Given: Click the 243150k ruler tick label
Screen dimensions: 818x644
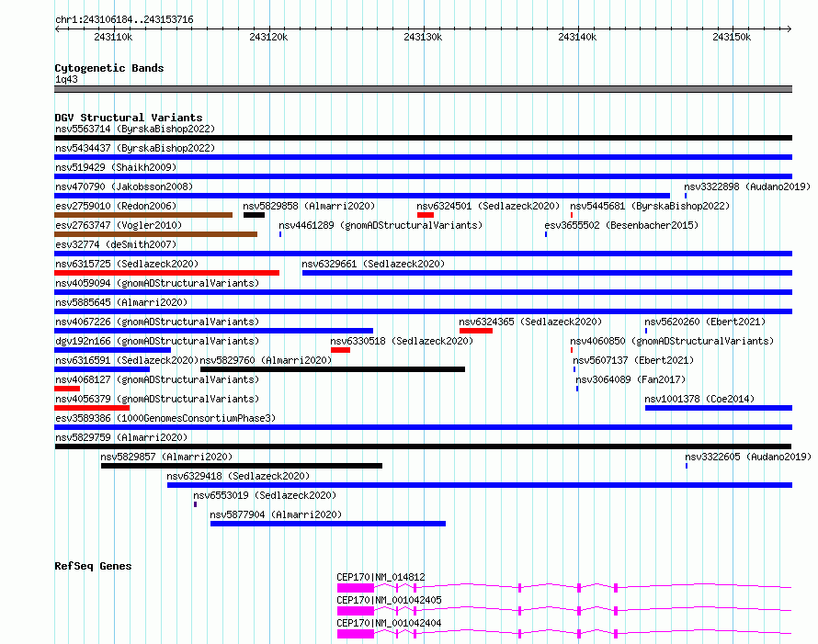Looking at the screenshot, I should [732, 37].
